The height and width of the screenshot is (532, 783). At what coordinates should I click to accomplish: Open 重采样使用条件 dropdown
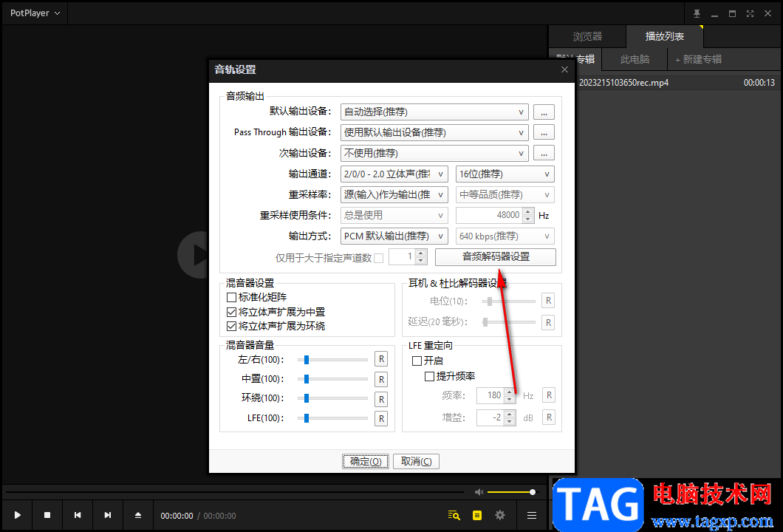394,215
